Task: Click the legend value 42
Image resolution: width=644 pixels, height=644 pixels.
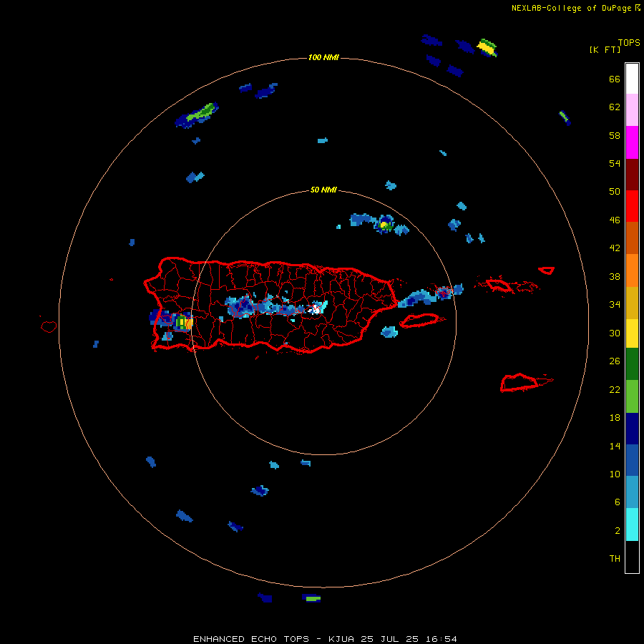Action: [615, 248]
